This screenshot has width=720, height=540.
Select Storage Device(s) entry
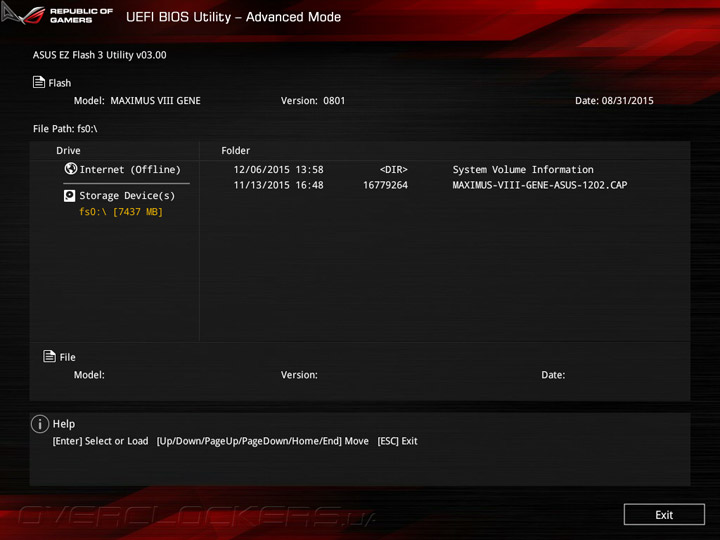119,196
